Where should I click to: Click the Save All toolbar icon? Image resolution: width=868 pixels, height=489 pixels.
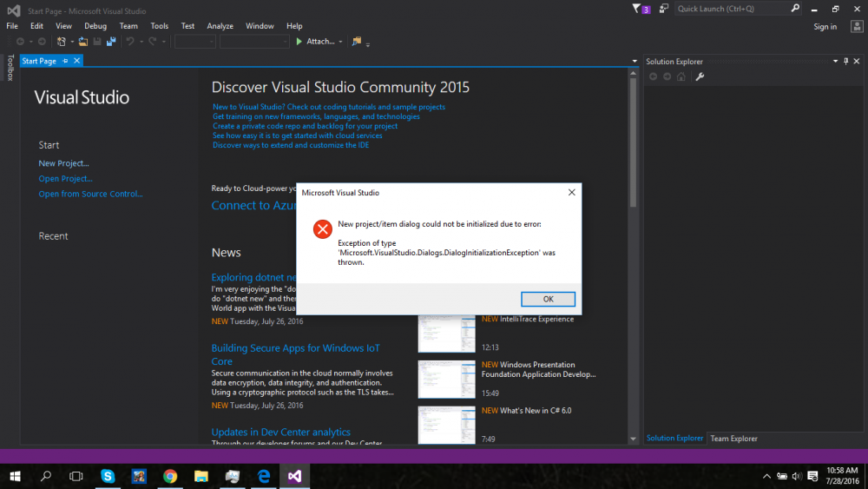[111, 42]
